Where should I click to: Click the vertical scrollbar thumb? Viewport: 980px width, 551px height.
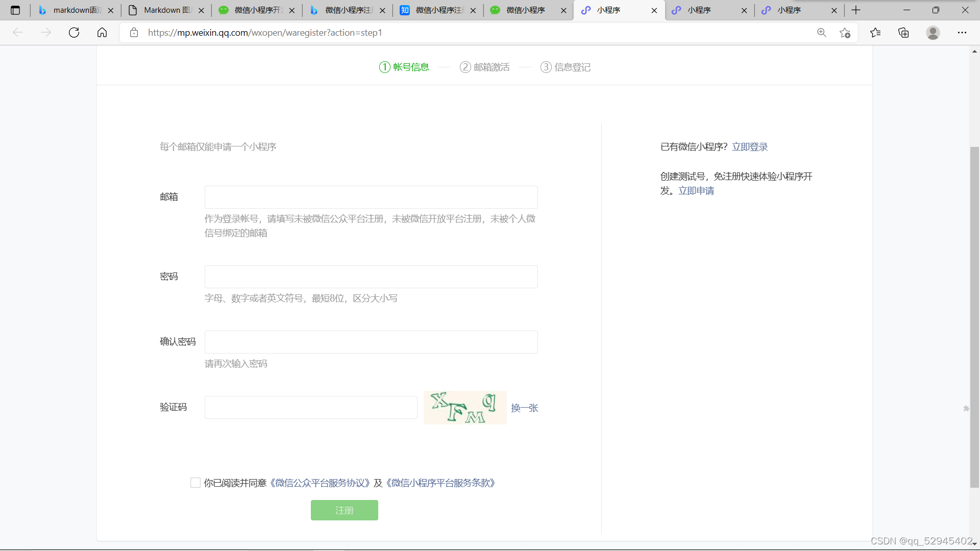coord(974,317)
